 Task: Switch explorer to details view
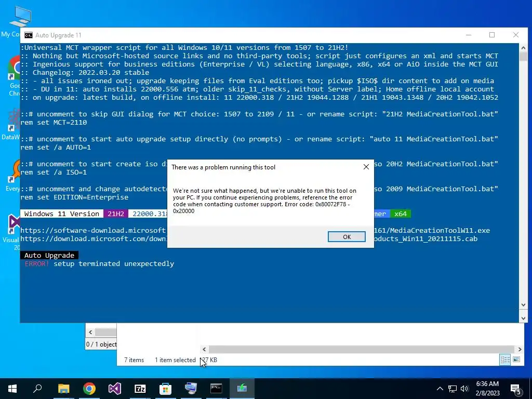click(x=505, y=360)
